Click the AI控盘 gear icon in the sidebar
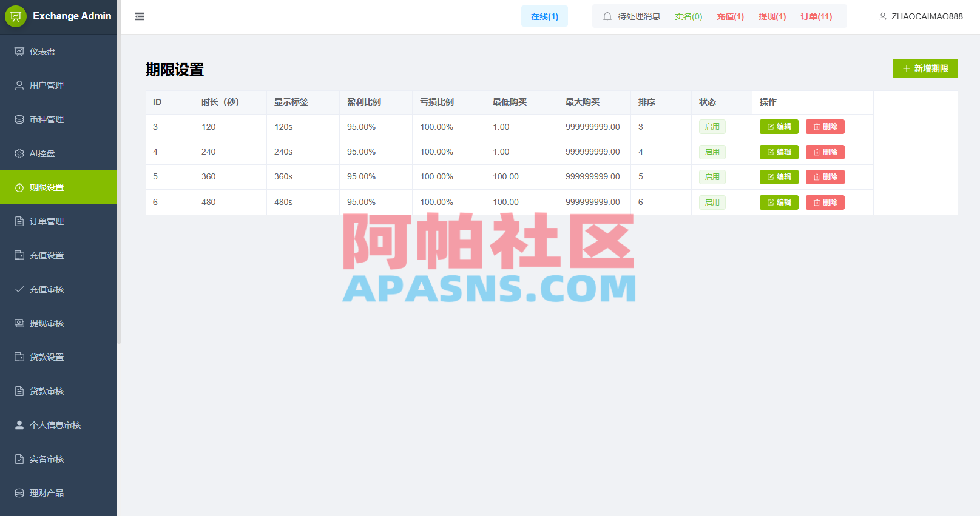Image resolution: width=980 pixels, height=516 pixels. 19,153
